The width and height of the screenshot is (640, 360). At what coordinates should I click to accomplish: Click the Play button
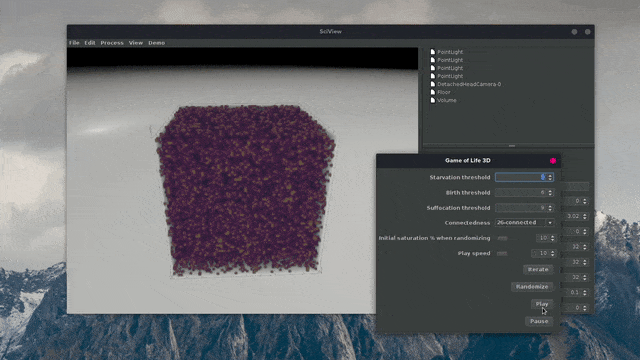[x=542, y=304]
